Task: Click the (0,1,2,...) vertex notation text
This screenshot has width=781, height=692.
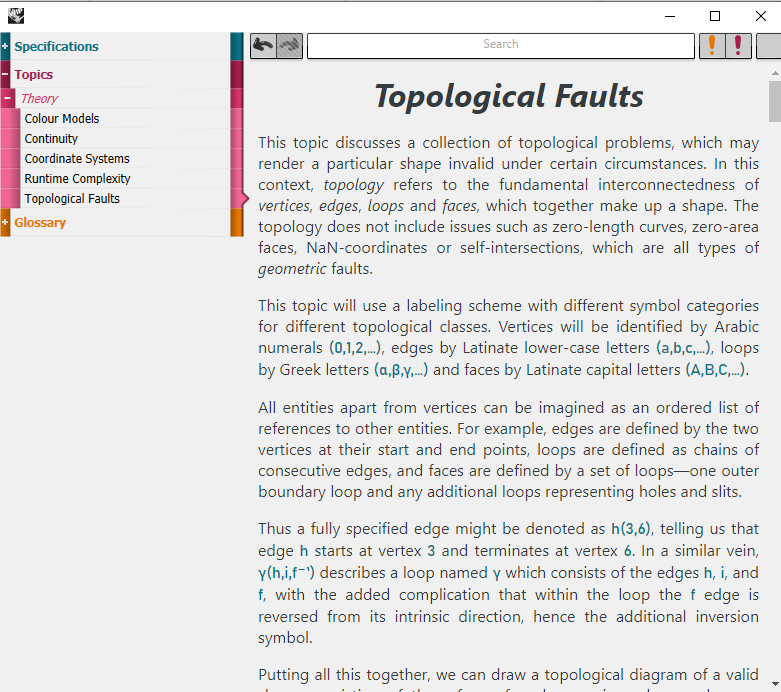Action: coord(355,348)
